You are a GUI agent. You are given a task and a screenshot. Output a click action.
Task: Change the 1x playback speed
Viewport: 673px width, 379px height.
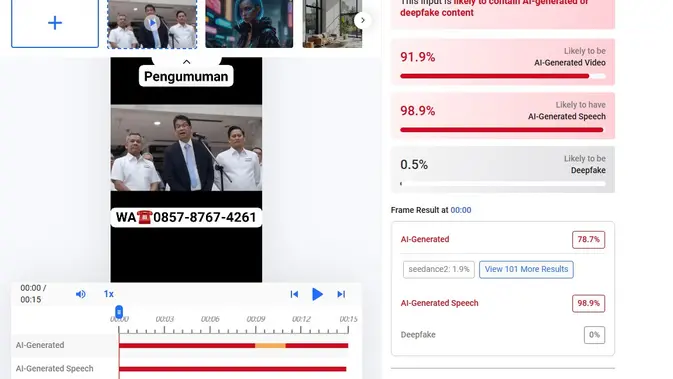[109, 294]
